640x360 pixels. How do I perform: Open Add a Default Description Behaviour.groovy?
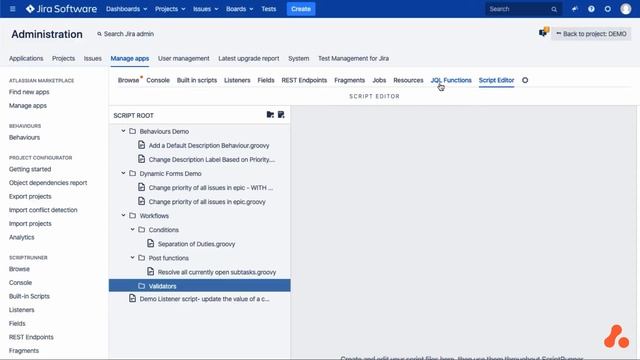(209, 145)
